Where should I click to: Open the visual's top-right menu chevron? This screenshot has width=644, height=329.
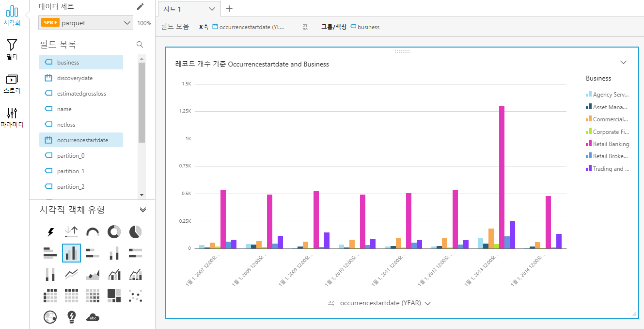click(x=624, y=62)
